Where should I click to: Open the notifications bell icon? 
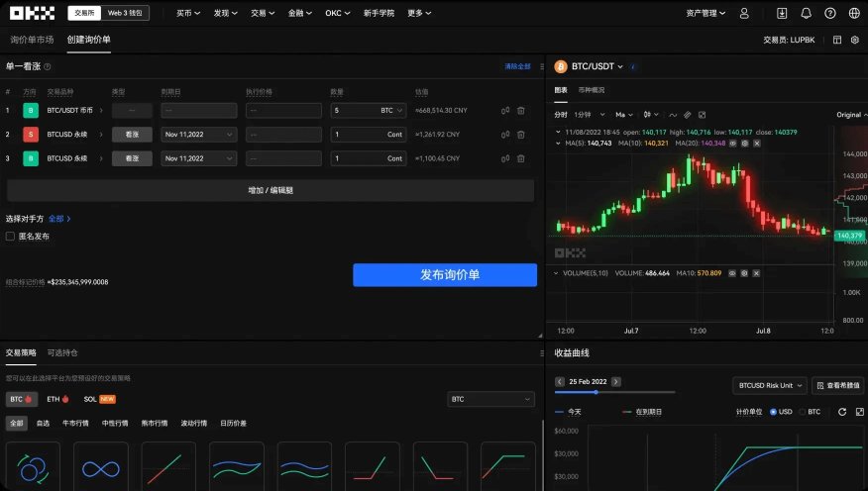(x=806, y=14)
